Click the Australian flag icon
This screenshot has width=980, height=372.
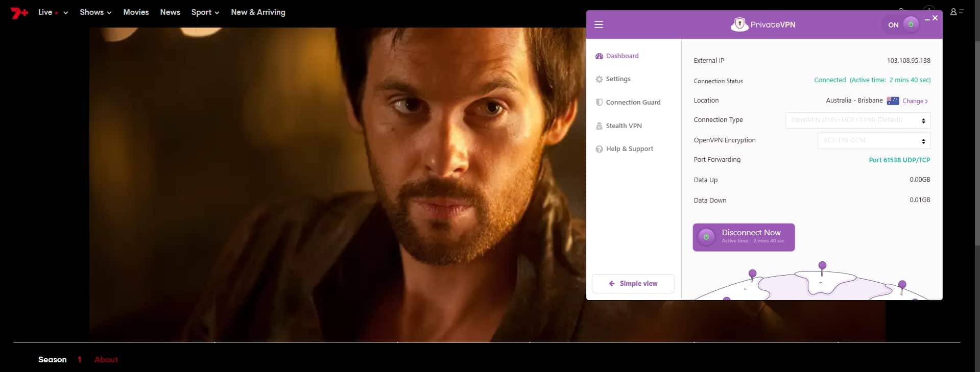coord(893,101)
